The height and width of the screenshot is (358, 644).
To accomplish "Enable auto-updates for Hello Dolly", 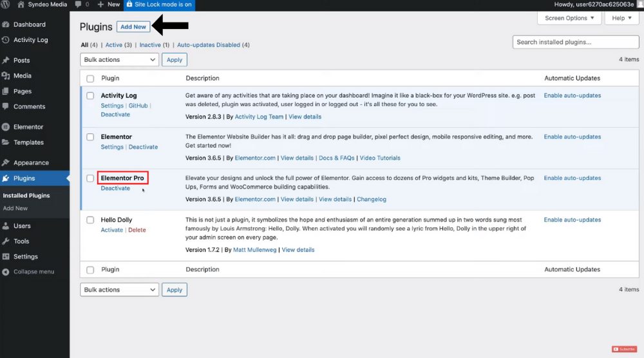I will click(x=572, y=220).
